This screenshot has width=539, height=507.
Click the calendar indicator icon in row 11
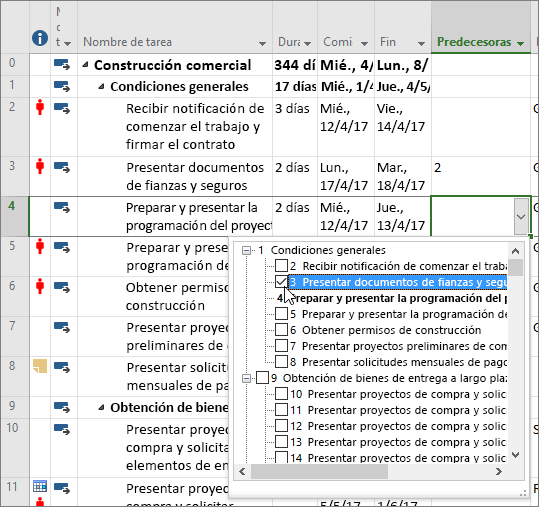(40, 486)
